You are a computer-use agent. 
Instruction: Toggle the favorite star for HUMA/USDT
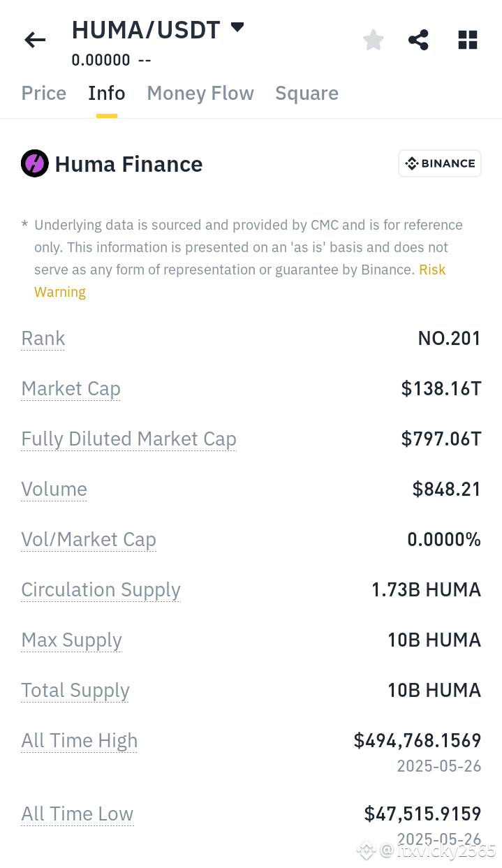click(374, 40)
